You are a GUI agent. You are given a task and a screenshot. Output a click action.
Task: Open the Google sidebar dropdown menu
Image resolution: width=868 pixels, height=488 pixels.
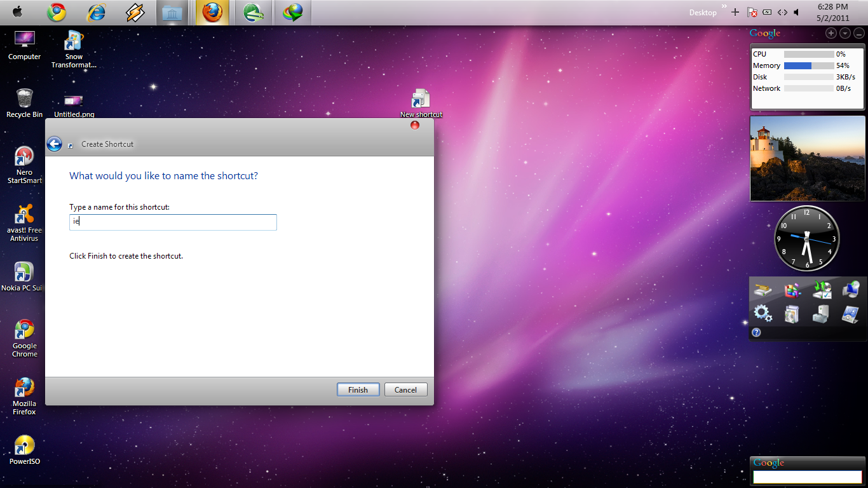[x=845, y=33]
